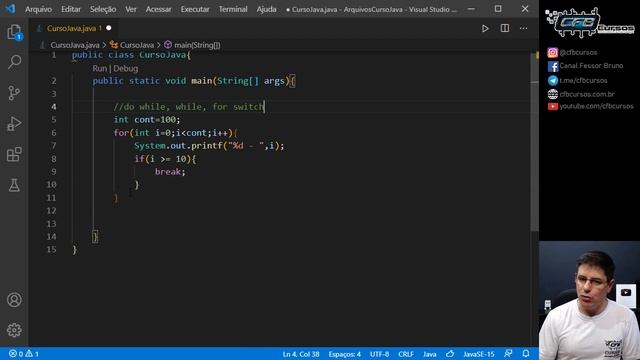Click the 'if(i >= 10){' line

[x=165, y=159]
